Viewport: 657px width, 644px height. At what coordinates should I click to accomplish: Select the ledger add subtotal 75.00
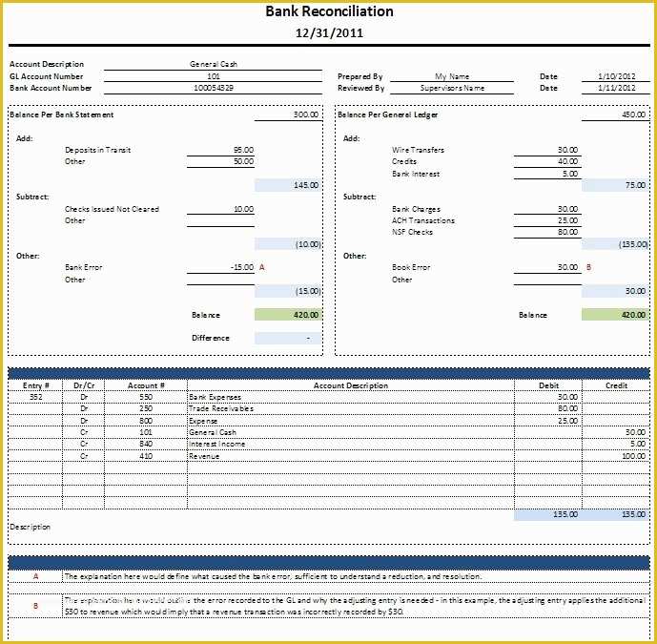coord(615,185)
